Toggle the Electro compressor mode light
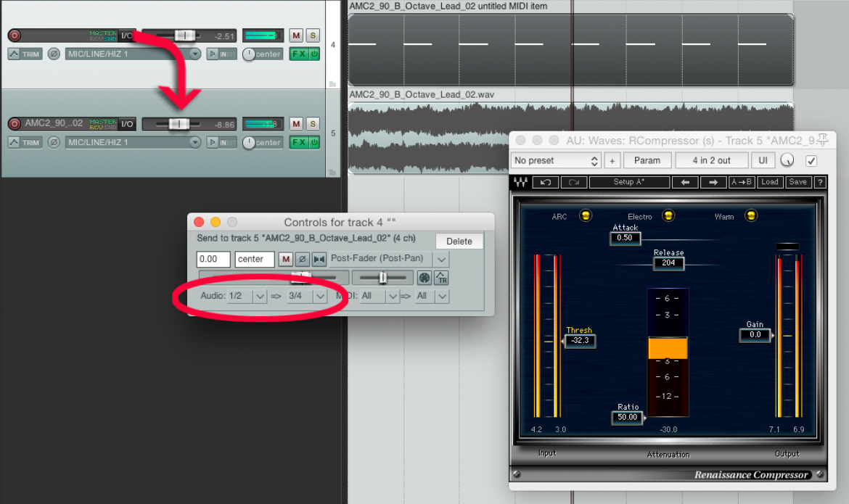The image size is (849, 504). pos(668,216)
